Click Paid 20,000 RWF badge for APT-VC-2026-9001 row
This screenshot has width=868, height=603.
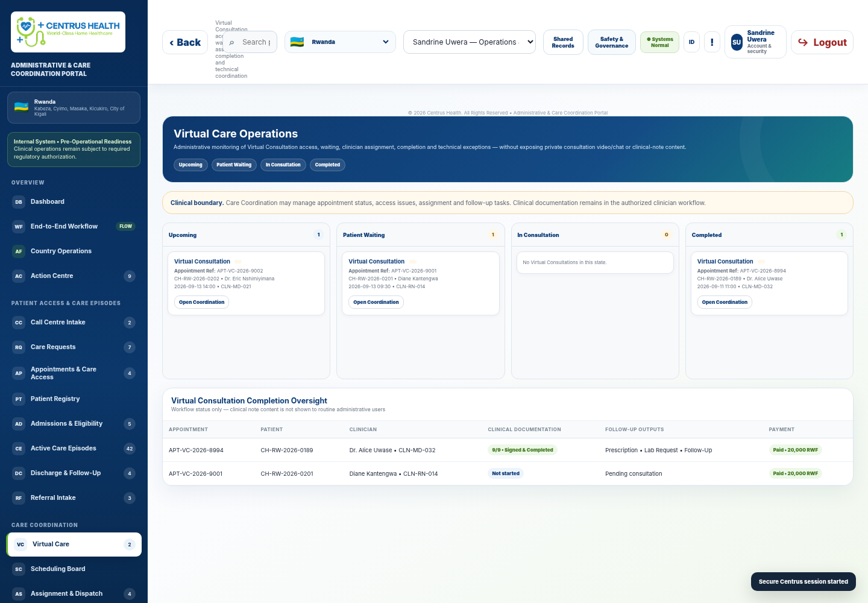[x=796, y=473]
